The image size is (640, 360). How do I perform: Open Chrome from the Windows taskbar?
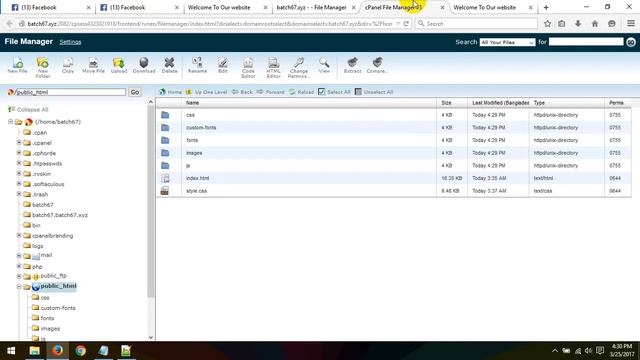(80, 351)
